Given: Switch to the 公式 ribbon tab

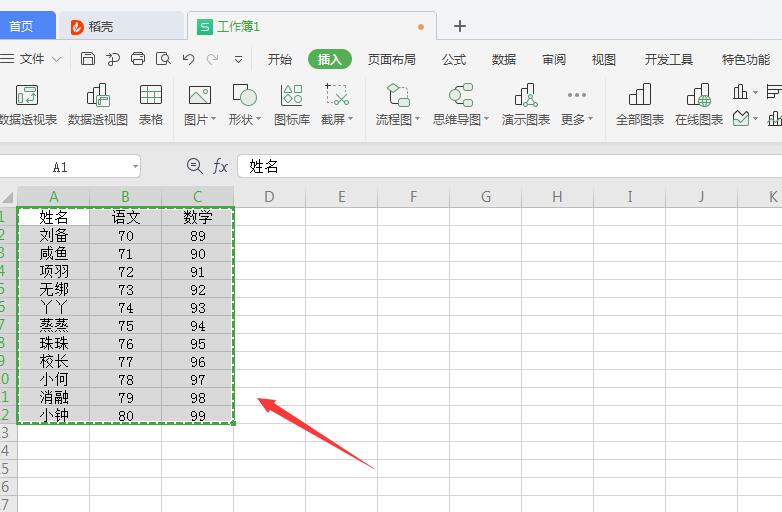Looking at the screenshot, I should tap(454, 59).
